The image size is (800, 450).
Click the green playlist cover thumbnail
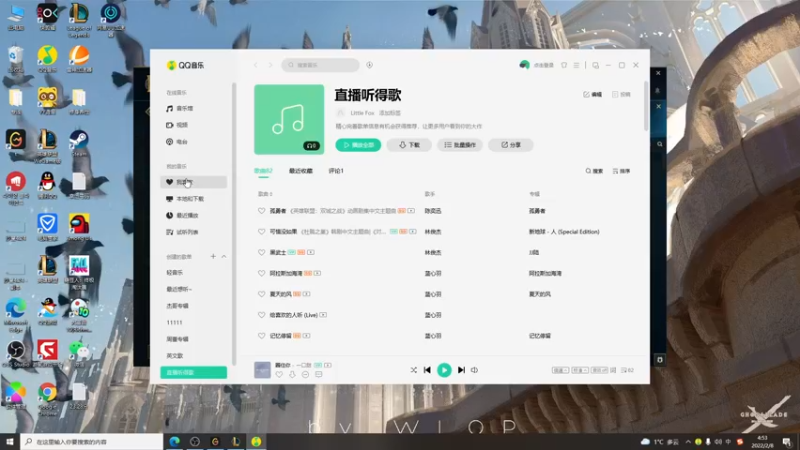point(289,119)
